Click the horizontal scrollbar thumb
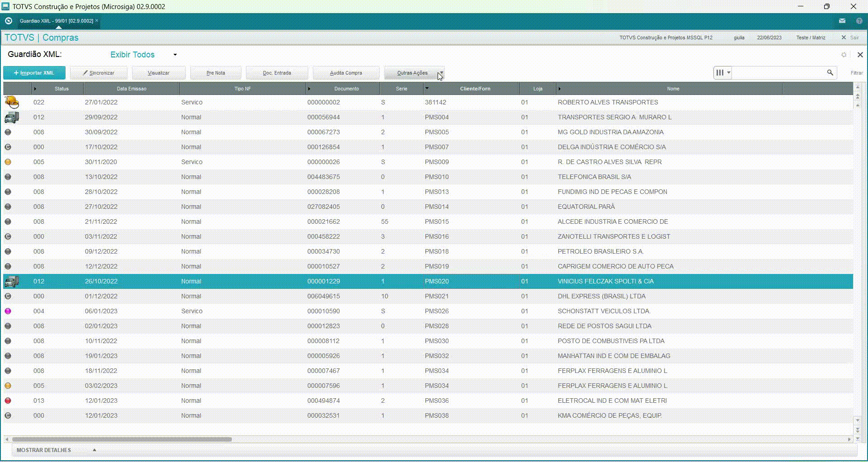The image size is (868, 462). (122, 439)
